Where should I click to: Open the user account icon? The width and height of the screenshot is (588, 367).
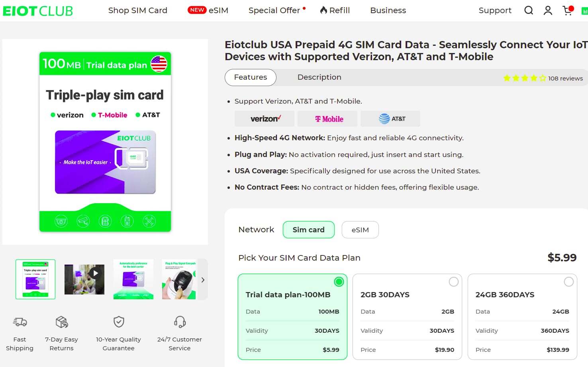pyautogui.click(x=548, y=10)
